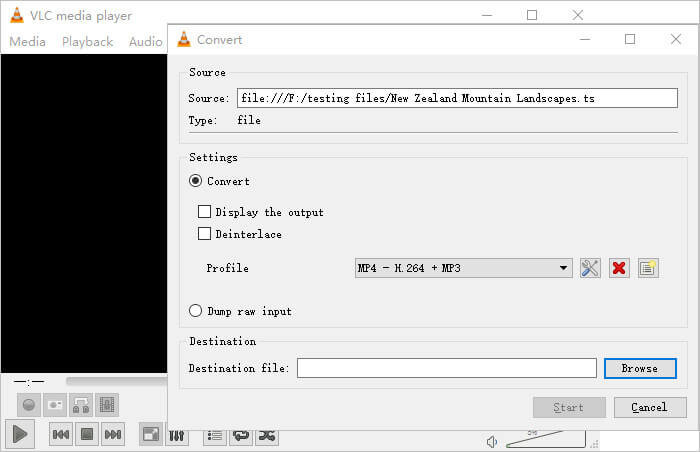The width and height of the screenshot is (700, 452).
Task: Show extended settings equalizer icon
Action: [x=177, y=436]
